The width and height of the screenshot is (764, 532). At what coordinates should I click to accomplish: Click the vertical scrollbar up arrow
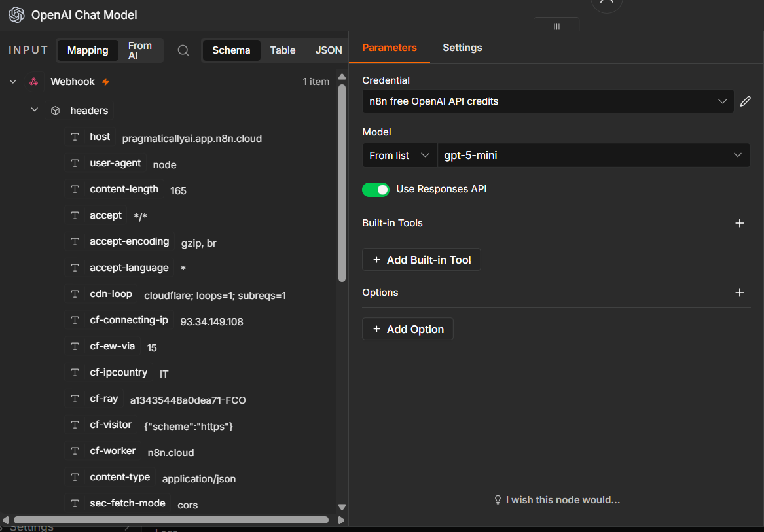(x=342, y=77)
